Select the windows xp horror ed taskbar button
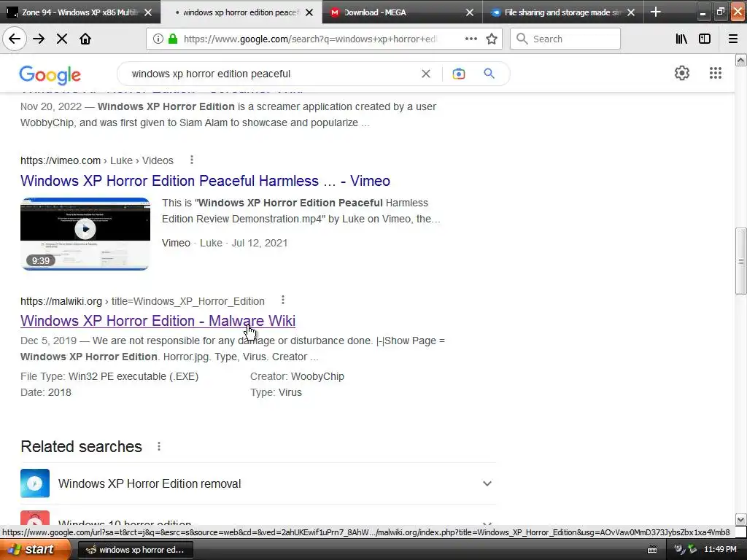The image size is (747, 560). (x=135, y=550)
